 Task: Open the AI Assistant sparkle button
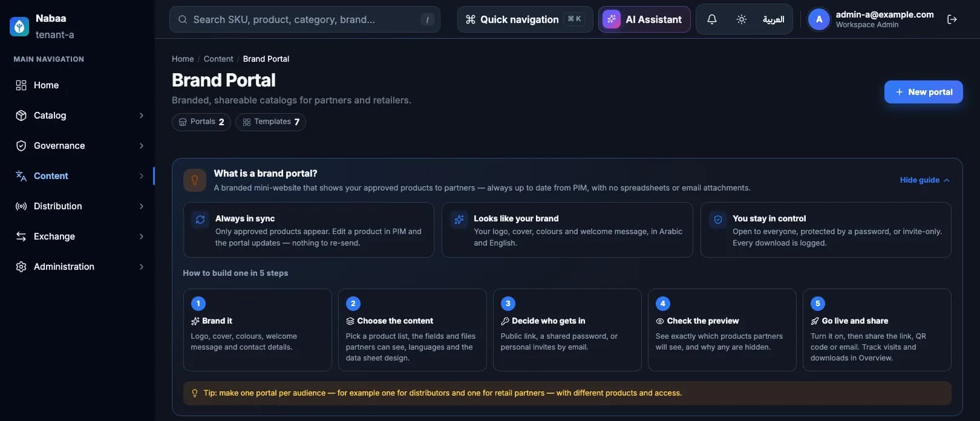tap(644, 19)
